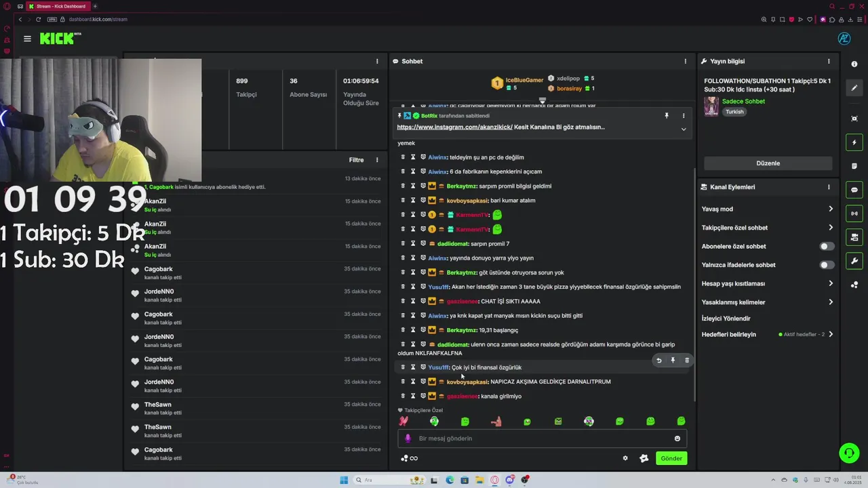Toggle Abonelere özel sohbet switch
Screen dimensions: 868x488
pos(827,246)
